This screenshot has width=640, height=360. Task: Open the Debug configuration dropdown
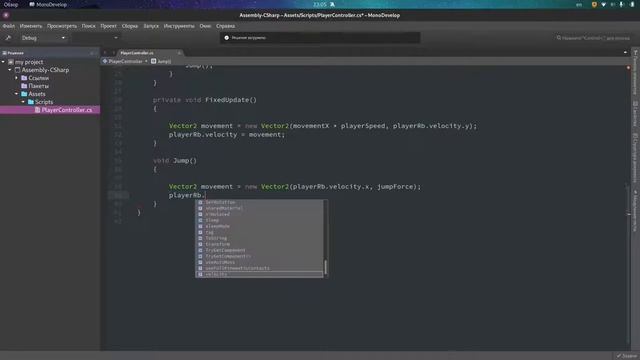pyautogui.click(x=43, y=38)
